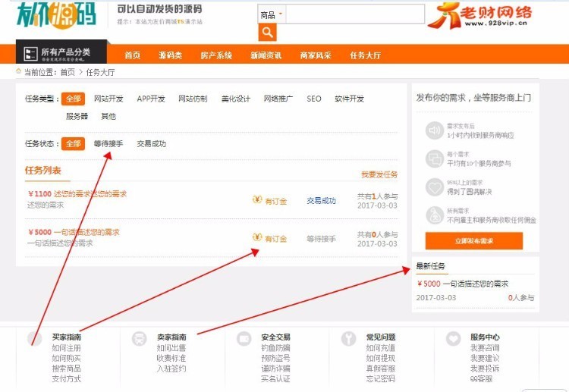Open the 源码类 navigation item

[x=170, y=55]
